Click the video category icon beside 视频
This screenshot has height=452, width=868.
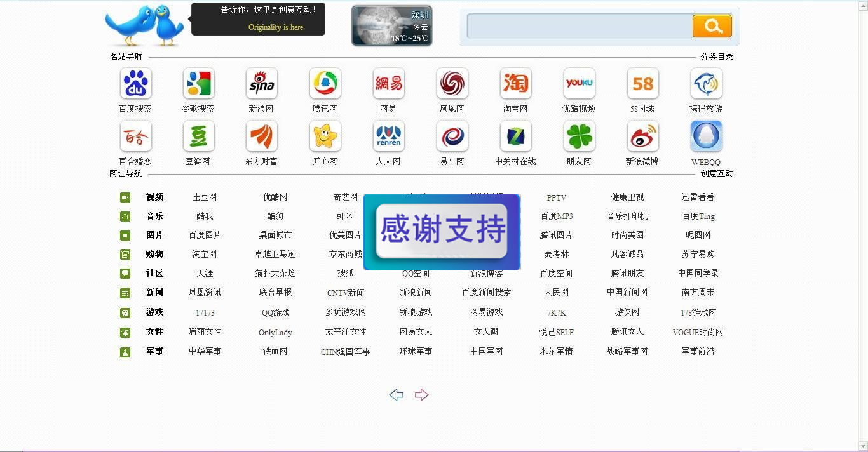click(125, 197)
